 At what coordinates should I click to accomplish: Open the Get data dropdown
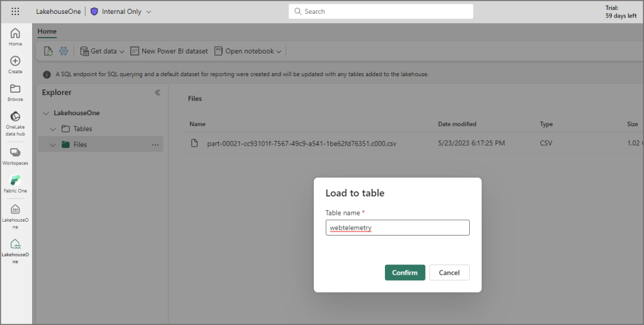[x=103, y=51]
